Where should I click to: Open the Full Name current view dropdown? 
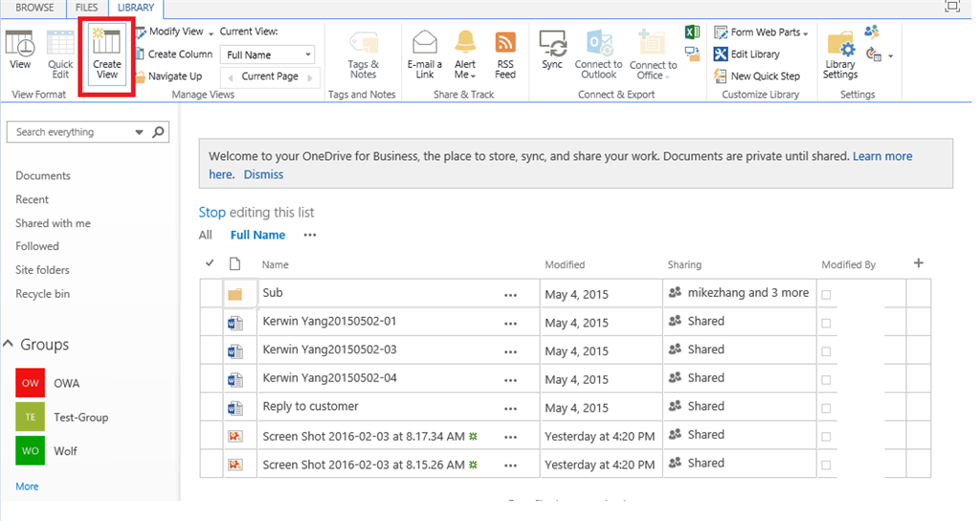tap(268, 55)
